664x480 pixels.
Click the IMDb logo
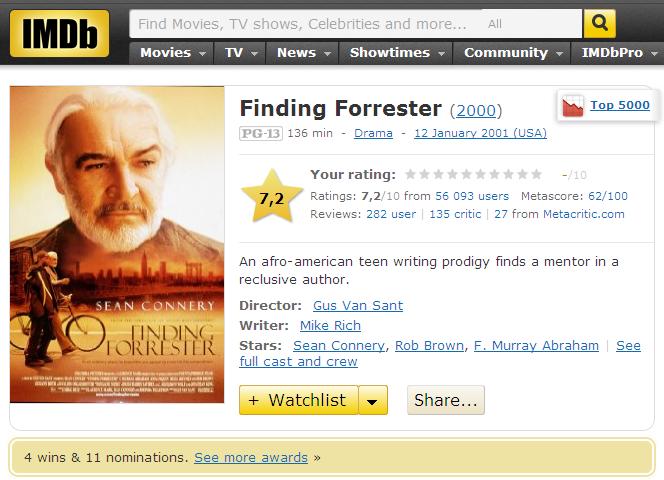click(x=59, y=33)
